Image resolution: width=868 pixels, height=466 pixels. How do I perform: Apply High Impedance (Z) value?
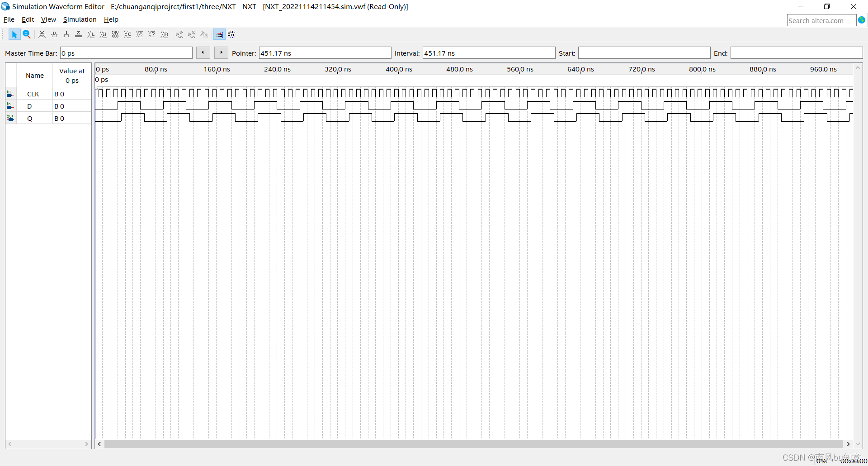tap(79, 34)
